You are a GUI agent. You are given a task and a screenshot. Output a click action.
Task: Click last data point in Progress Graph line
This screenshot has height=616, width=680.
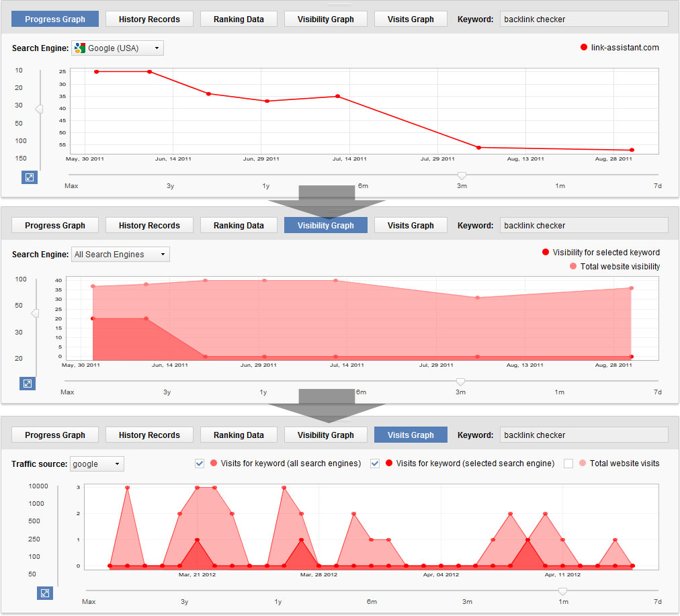(x=632, y=150)
